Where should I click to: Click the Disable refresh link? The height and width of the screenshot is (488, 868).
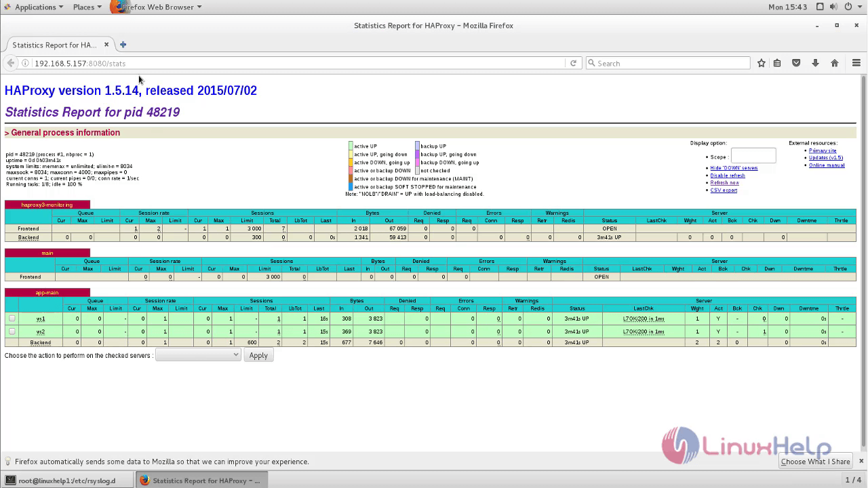coord(728,176)
